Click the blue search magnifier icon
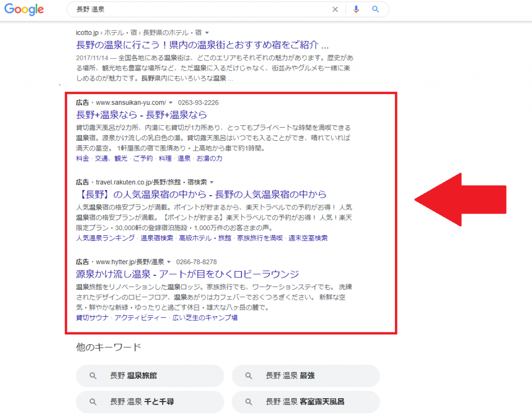The width and height of the screenshot is (532, 416). (375, 9)
